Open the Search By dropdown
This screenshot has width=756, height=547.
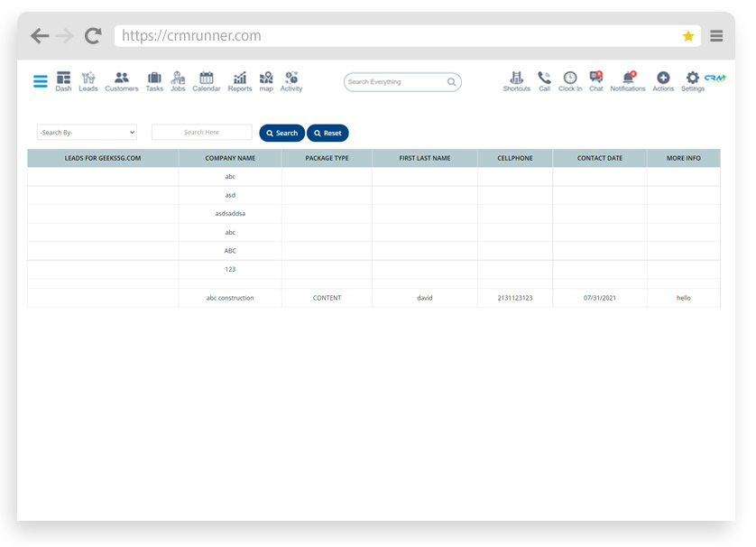[87, 132]
